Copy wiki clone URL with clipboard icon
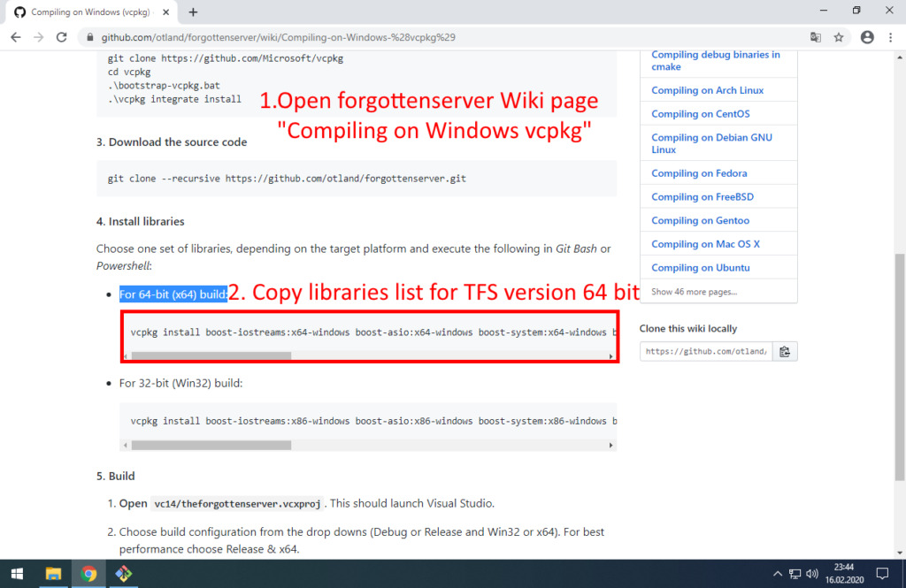 click(x=785, y=351)
